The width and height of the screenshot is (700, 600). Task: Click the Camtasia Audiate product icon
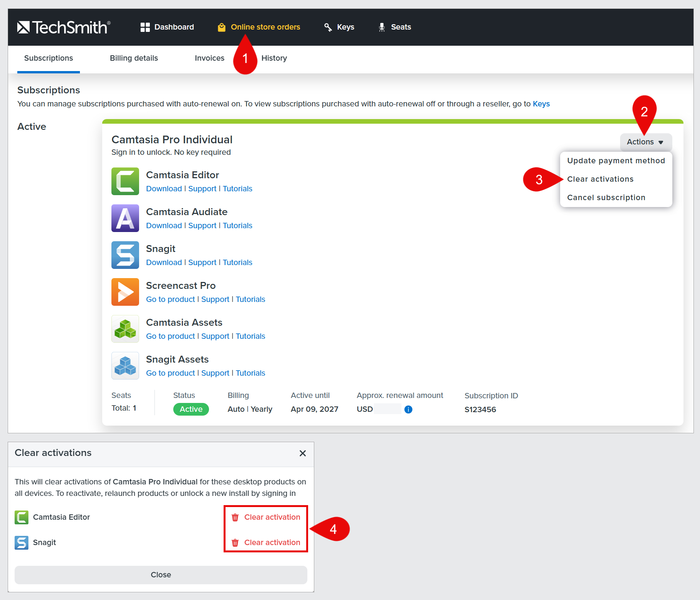click(125, 218)
